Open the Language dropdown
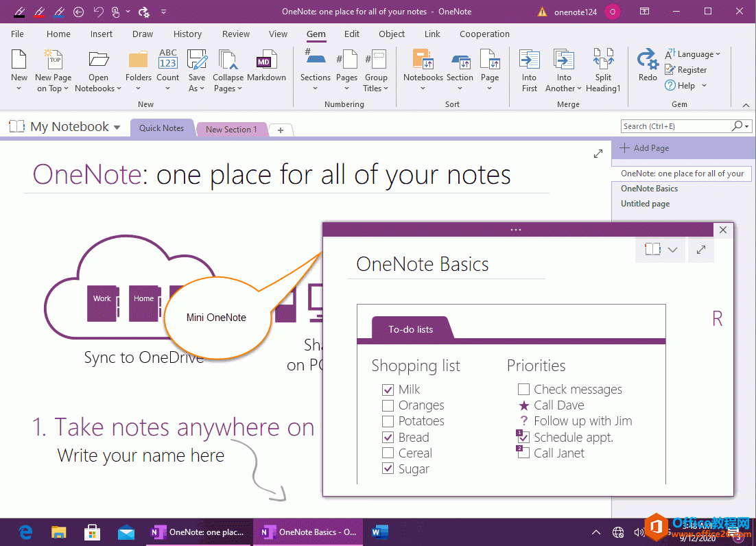Image resolution: width=756 pixels, height=546 pixels. coord(694,54)
